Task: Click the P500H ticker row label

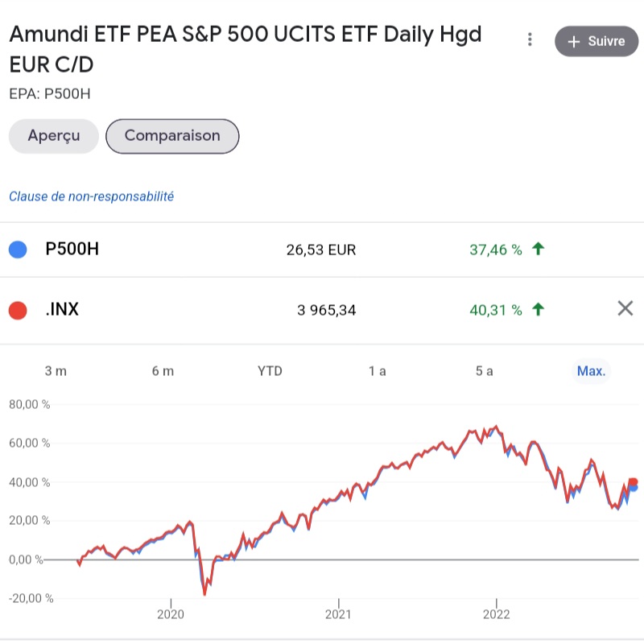Action: (x=72, y=250)
